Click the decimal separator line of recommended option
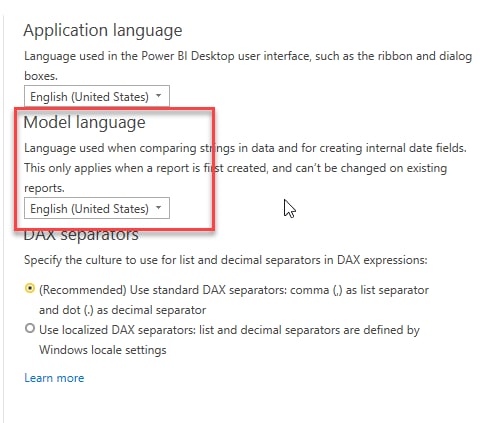 tap(122, 310)
